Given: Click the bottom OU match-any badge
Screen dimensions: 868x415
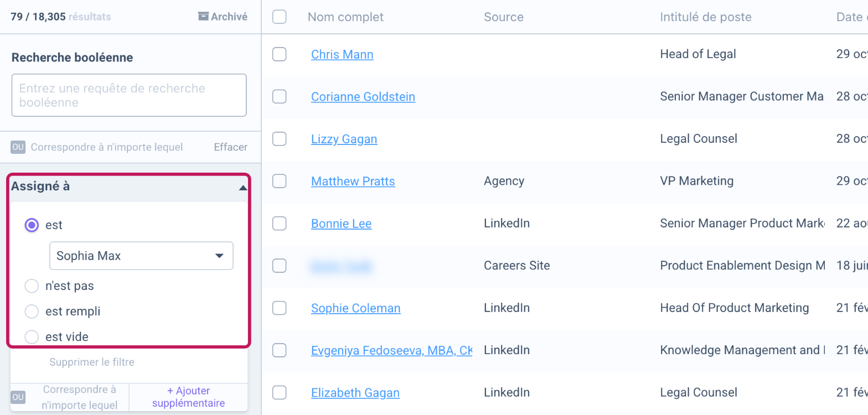Looking at the screenshot, I should click(x=18, y=397).
